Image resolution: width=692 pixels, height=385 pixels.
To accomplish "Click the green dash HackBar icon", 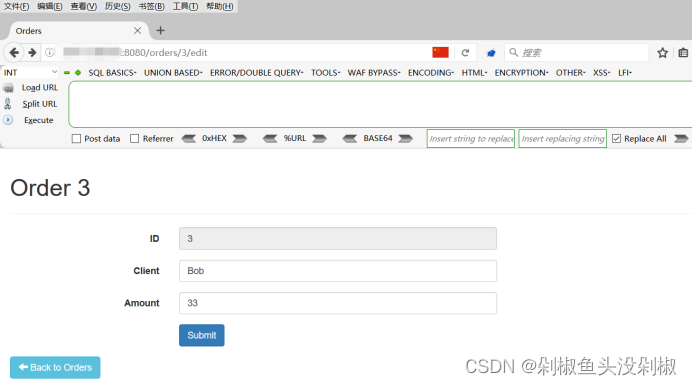I will point(67,72).
